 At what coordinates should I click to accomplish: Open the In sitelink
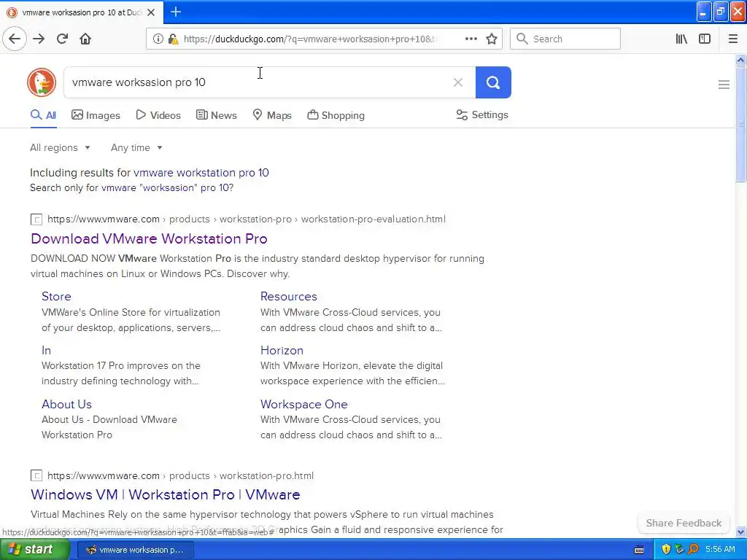point(46,350)
